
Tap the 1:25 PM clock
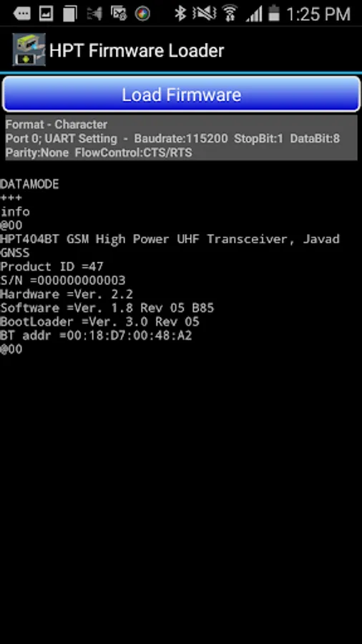(x=318, y=14)
